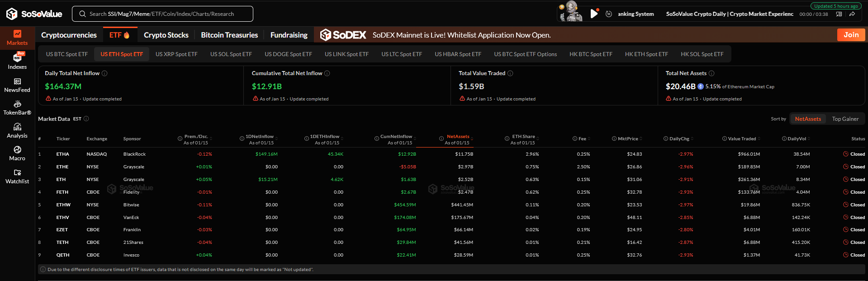Select US XRP Spot ETF sub-tab

(176, 54)
